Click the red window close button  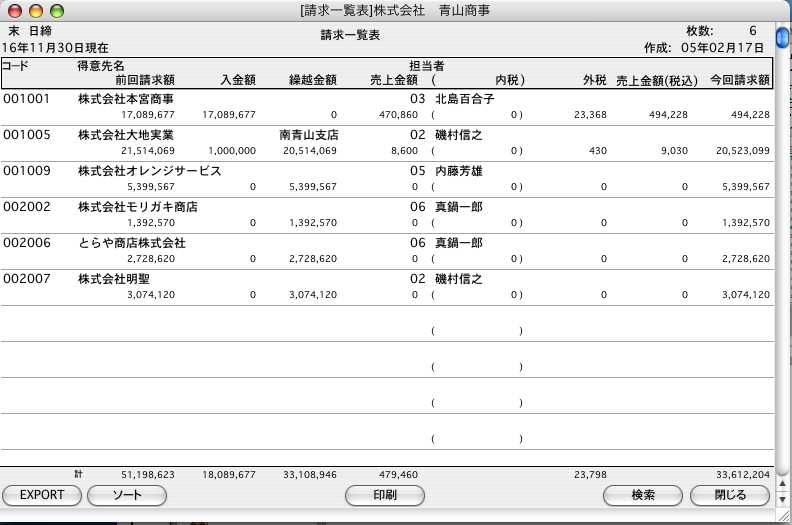[14, 10]
